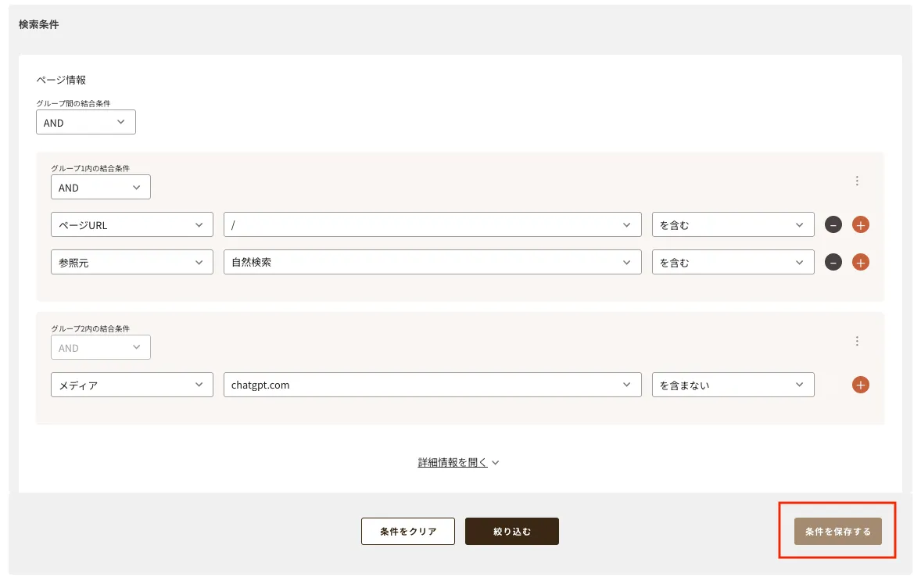Open Group 2 three-dot options menu
The image size is (921, 588).
tap(857, 341)
